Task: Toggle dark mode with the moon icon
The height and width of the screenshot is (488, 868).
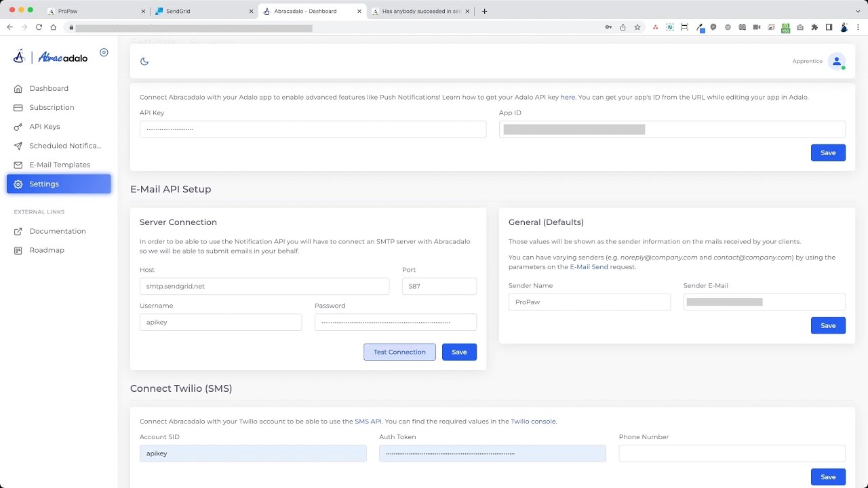Action: pyautogui.click(x=144, y=61)
